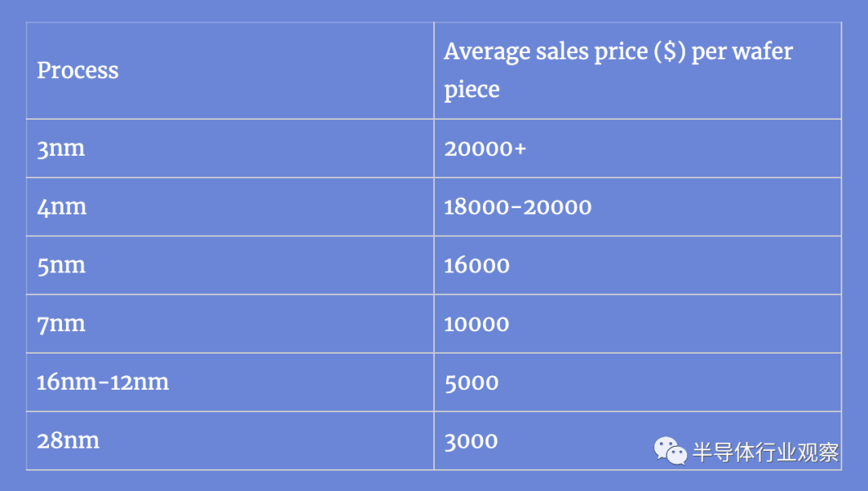Click the 半导体行业观察 watermark text

766,452
